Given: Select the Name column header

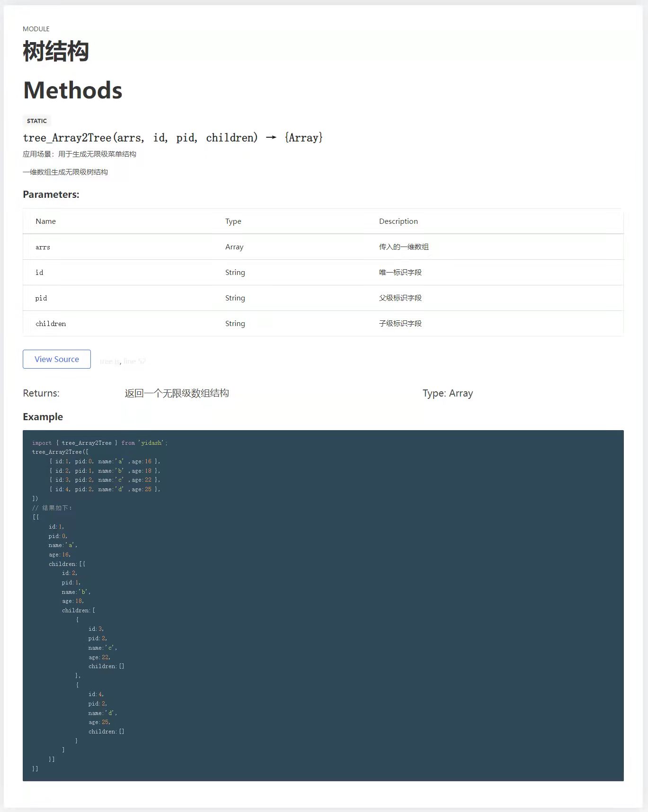Looking at the screenshot, I should [45, 221].
